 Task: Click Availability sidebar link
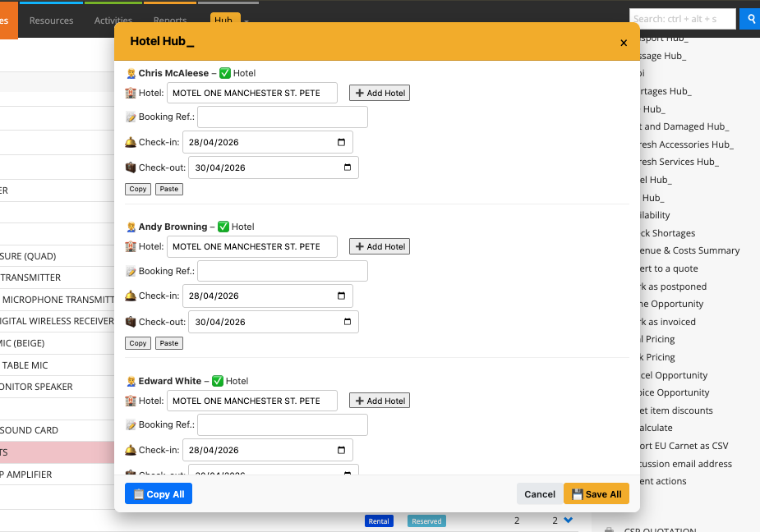[x=656, y=215]
